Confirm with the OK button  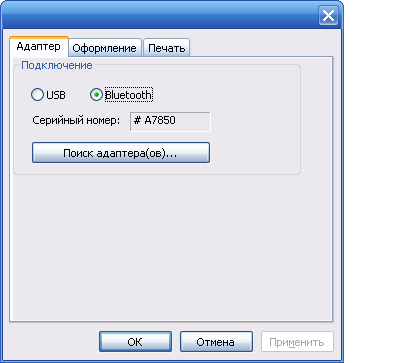point(135,342)
